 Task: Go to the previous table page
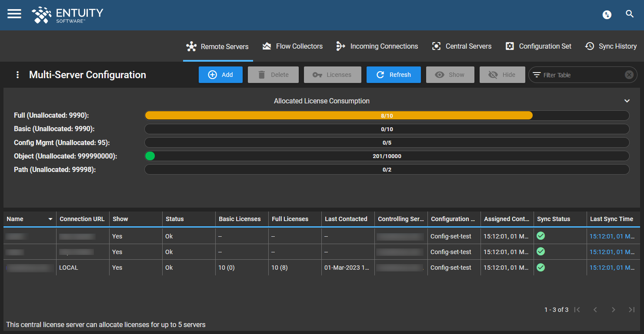tap(595, 310)
